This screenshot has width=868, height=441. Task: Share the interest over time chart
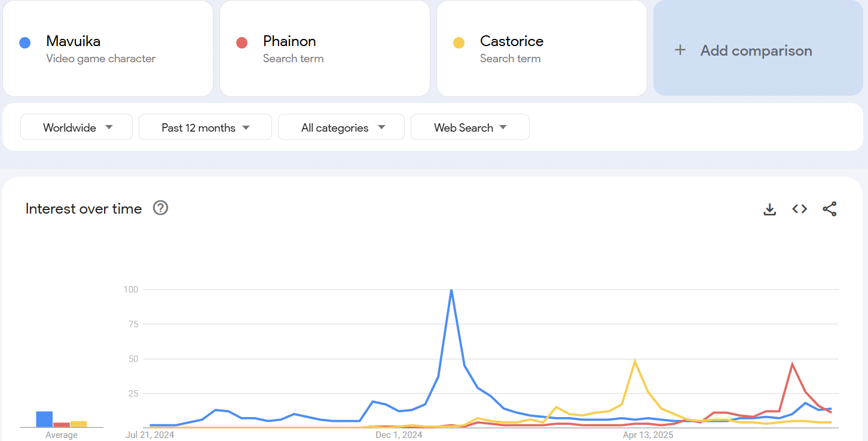tap(830, 209)
